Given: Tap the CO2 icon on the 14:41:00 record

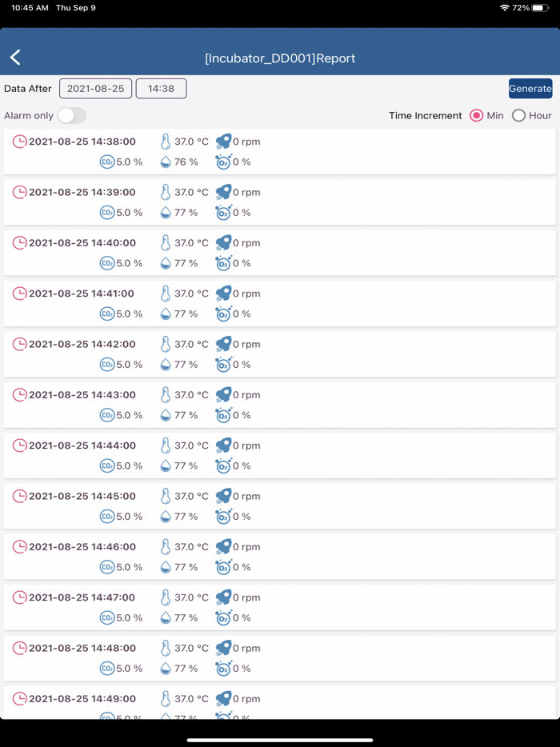Looking at the screenshot, I should coord(107,314).
